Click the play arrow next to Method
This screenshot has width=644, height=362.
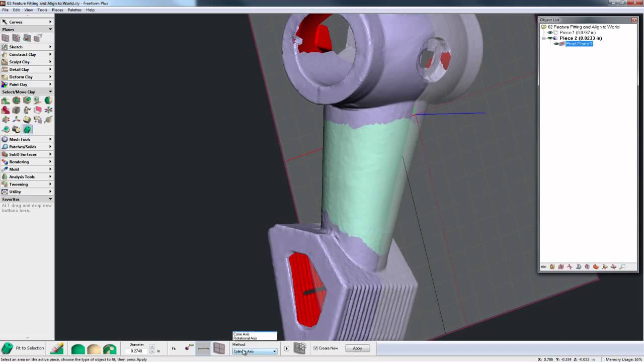(x=286, y=348)
